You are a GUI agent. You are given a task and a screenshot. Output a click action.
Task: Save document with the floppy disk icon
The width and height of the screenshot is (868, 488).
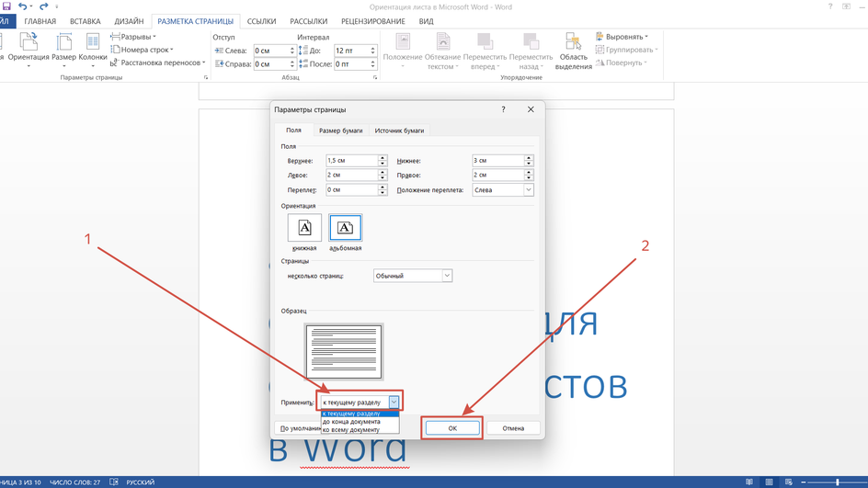(6, 6)
